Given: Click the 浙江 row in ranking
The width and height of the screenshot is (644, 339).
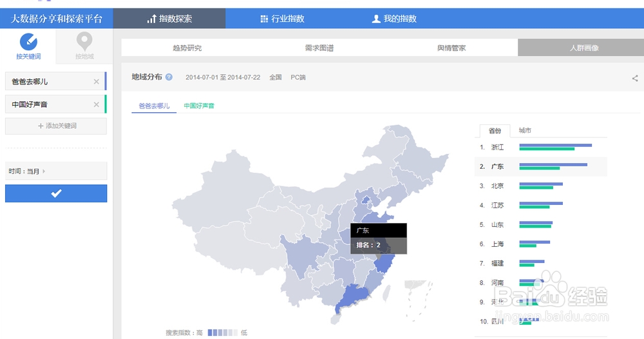Looking at the screenshot, I should 540,147.
